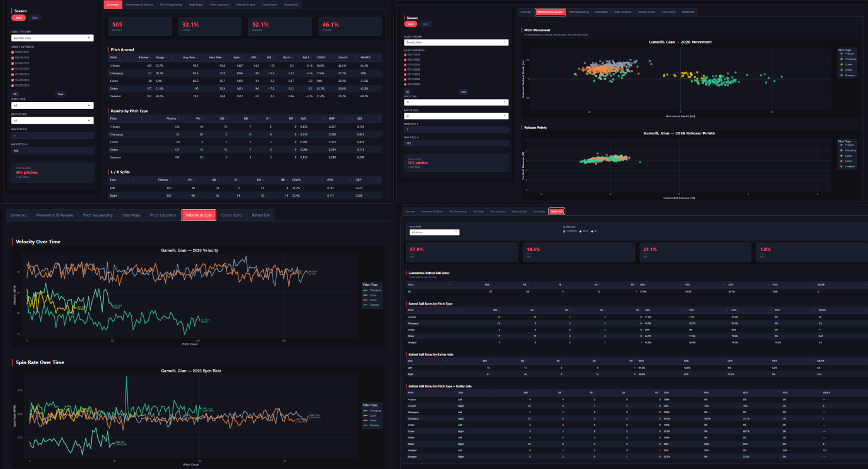Image resolution: width=868 pixels, height=469 pixels.
Task: Select 2026 season in Movement panel sidebar
Action: (411, 24)
